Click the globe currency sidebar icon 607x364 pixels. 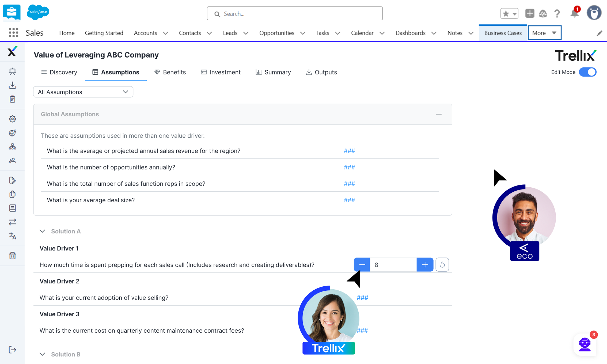[x=12, y=132]
